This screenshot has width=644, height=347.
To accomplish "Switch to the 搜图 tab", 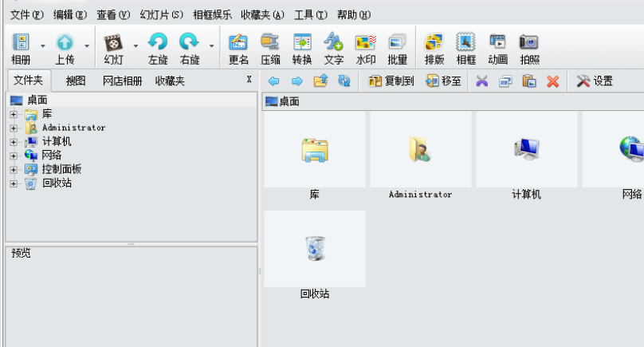I will [76, 81].
